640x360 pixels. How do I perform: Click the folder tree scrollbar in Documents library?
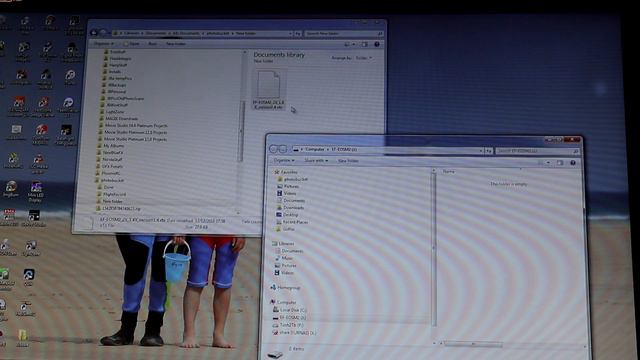tap(242, 131)
